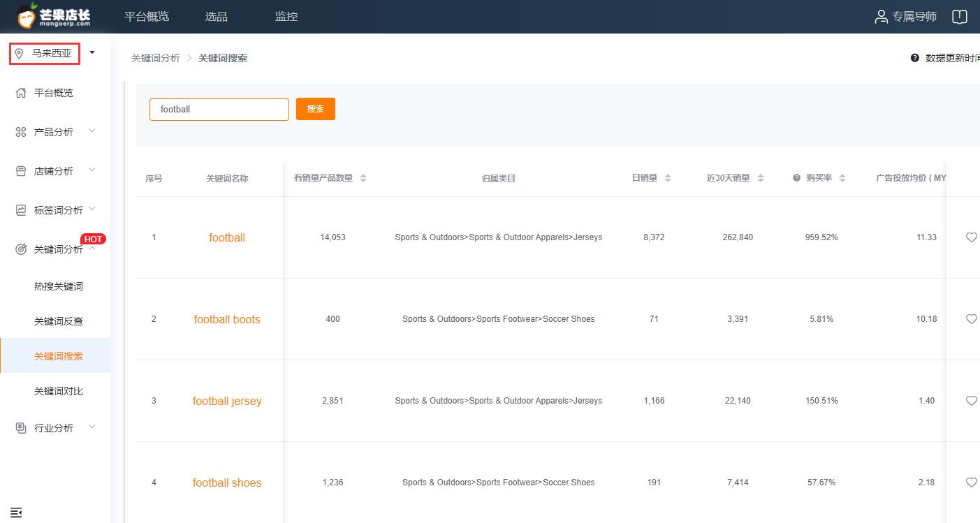Open the 选品 top navigation tab
Image resolution: width=980 pixels, height=523 pixels.
pos(216,17)
